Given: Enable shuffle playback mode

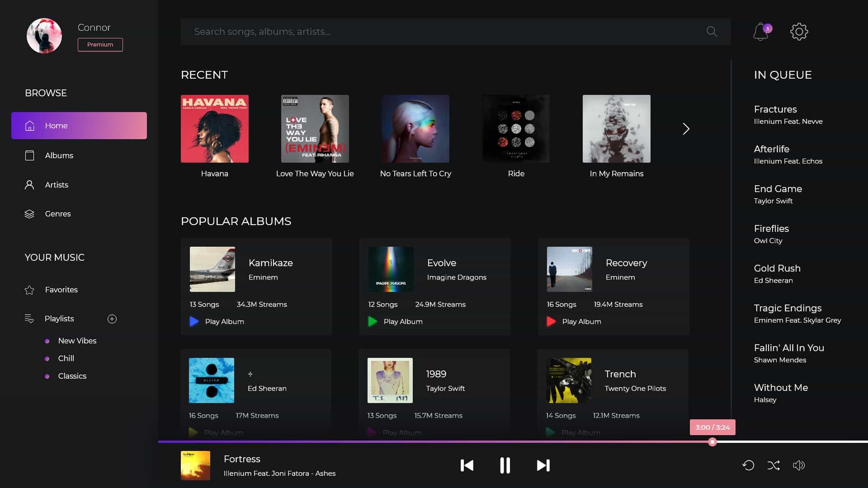Looking at the screenshot, I should (774, 465).
